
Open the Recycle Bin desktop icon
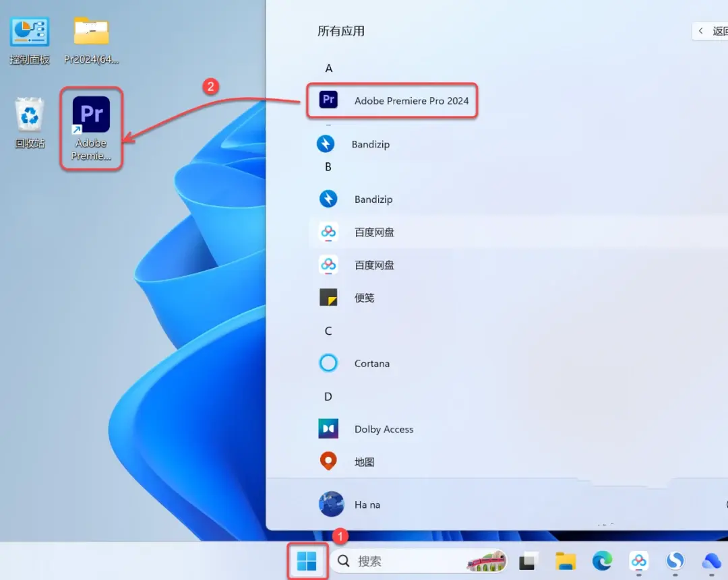(30, 123)
